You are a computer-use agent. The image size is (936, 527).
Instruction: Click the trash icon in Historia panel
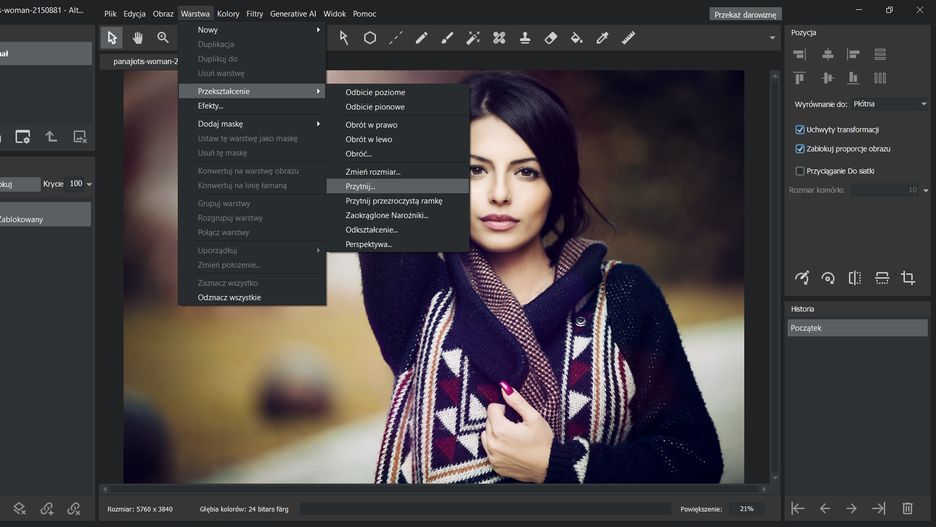point(908,508)
